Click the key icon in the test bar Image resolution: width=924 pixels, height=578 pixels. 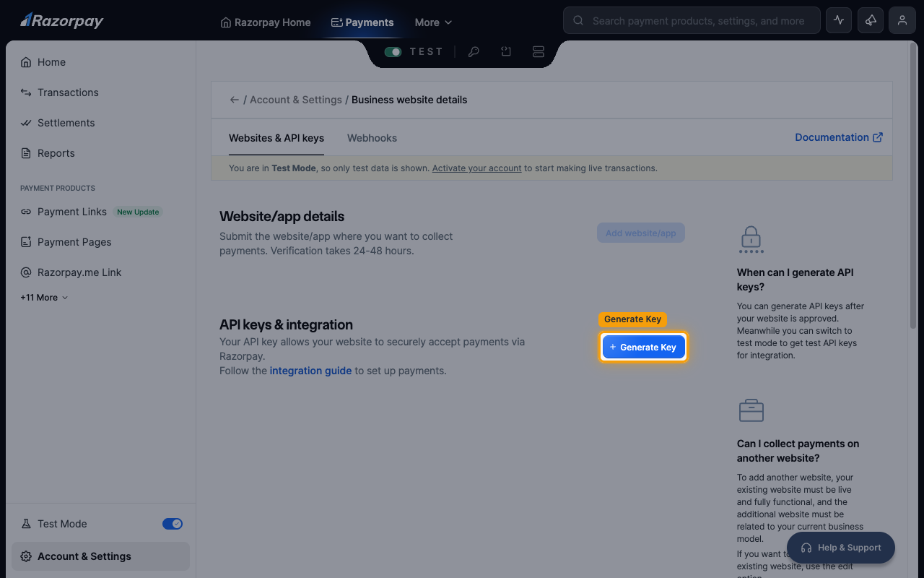coord(474,52)
